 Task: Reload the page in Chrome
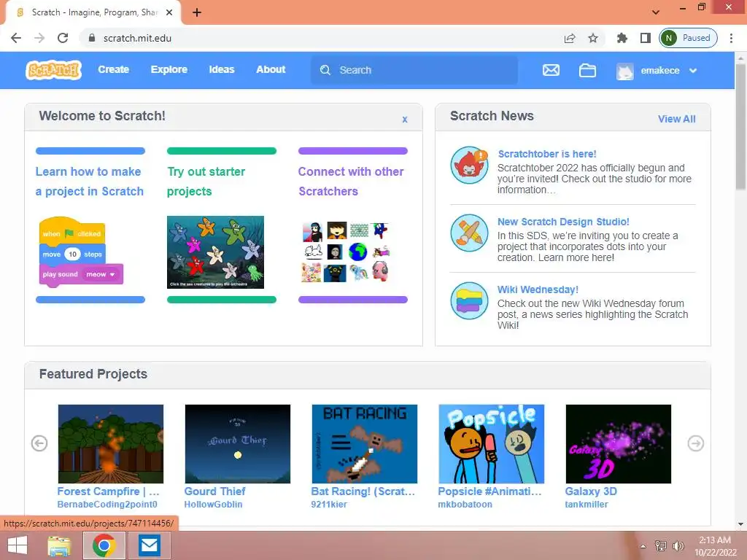coord(63,38)
